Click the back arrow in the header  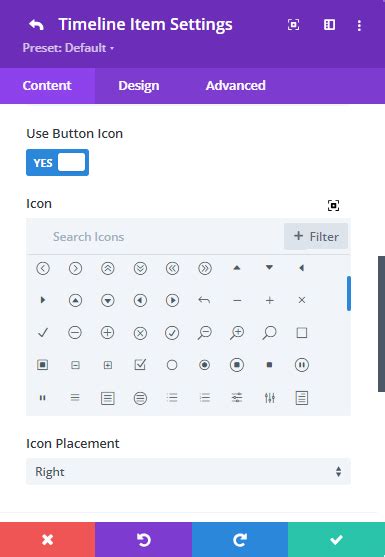(36, 25)
